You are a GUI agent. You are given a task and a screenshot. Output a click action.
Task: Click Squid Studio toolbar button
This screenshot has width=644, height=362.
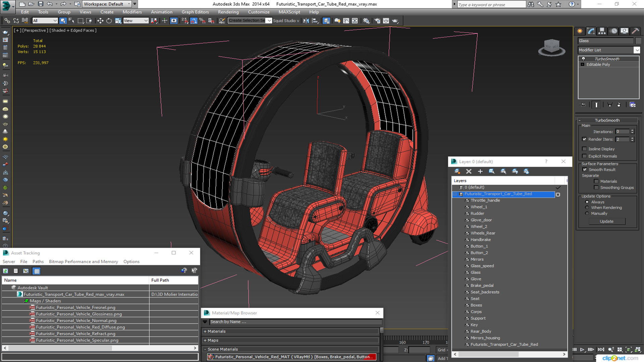click(x=286, y=21)
